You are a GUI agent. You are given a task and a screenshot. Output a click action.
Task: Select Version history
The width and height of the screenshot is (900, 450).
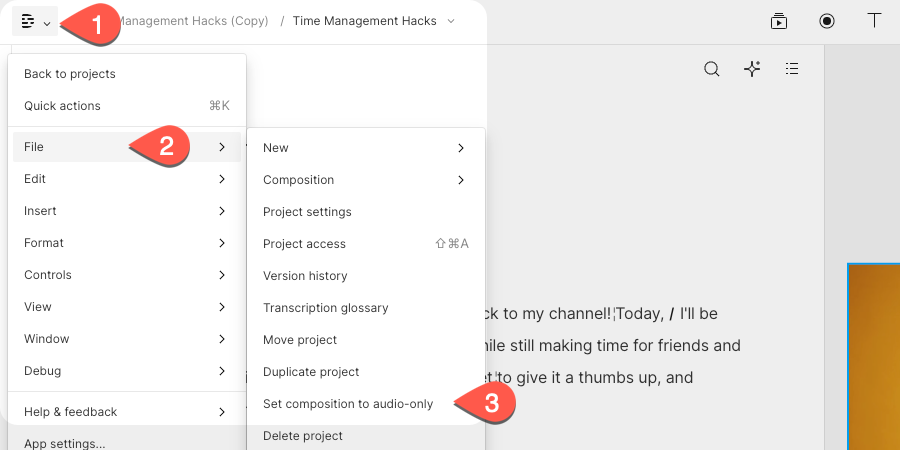pyautogui.click(x=305, y=276)
